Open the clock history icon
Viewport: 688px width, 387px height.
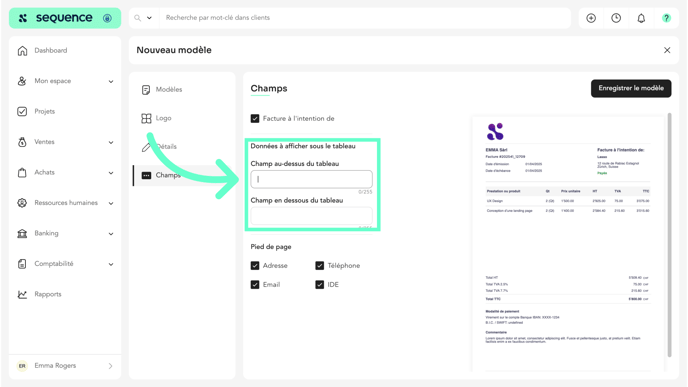616,18
